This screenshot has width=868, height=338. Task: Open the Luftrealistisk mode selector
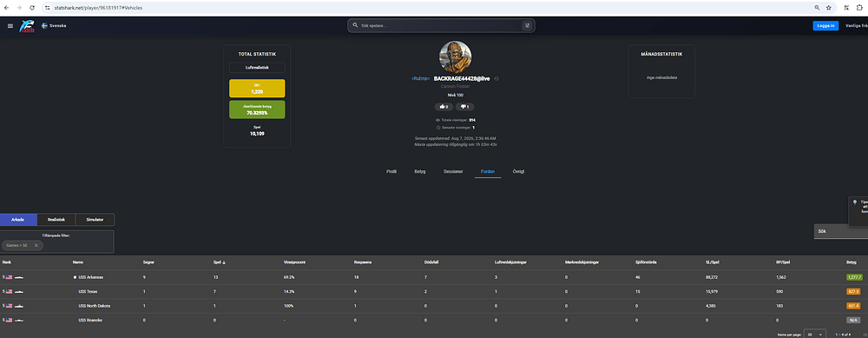tap(257, 68)
